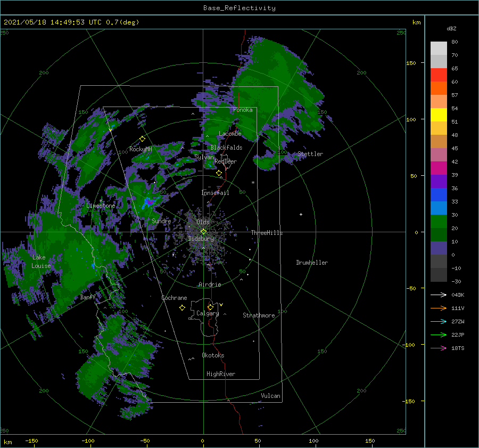Click the 60 dBZ red swatch
Screen dimensions: 479x448
click(439, 75)
